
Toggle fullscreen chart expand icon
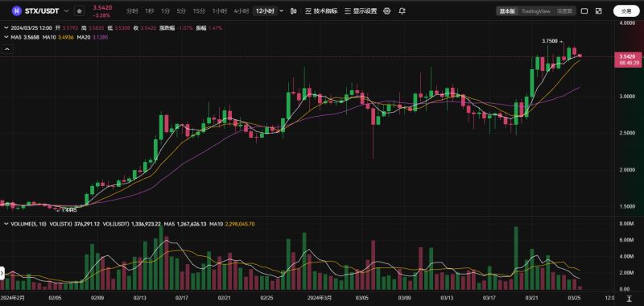599,11
